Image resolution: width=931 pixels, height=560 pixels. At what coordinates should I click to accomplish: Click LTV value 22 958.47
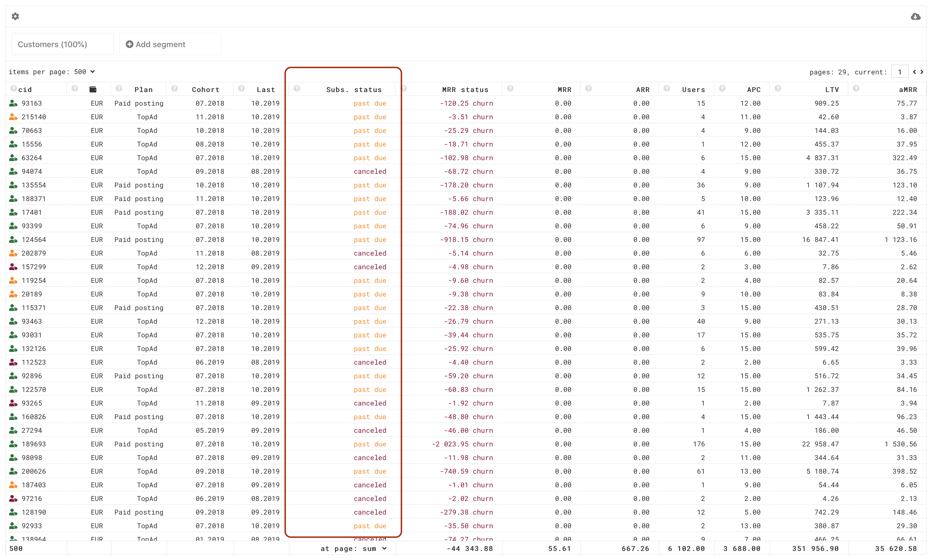[820, 444]
